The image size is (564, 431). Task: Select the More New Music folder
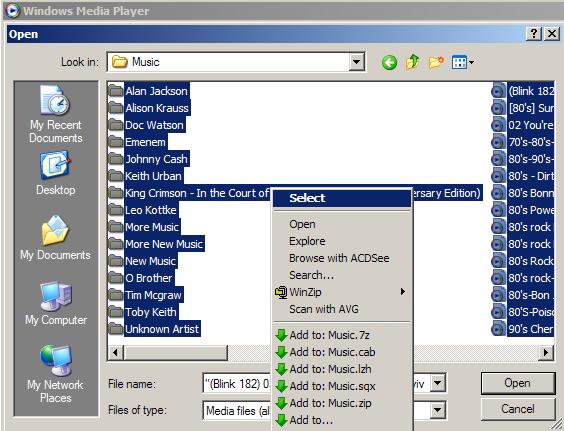156,244
